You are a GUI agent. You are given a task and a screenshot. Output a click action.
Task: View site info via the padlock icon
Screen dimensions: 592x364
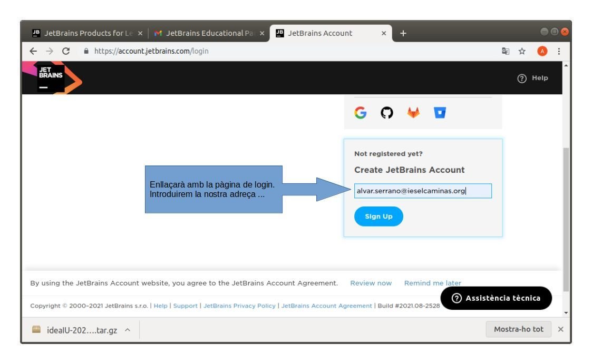coord(86,51)
